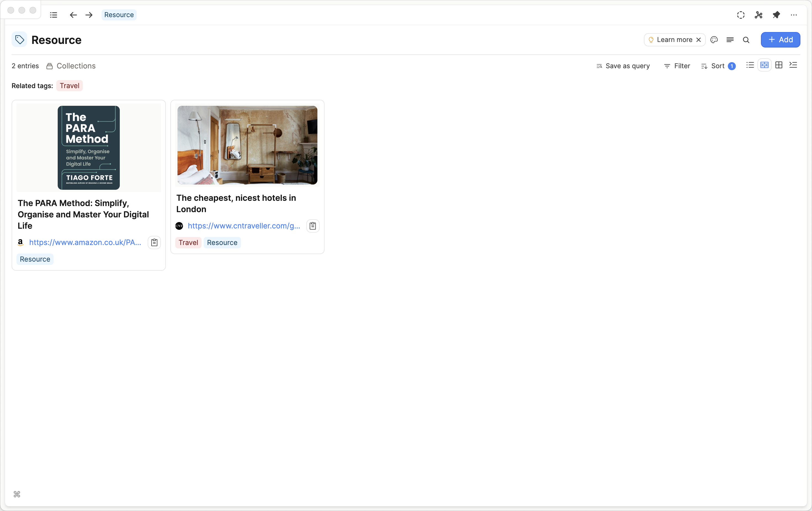Click the 2 entries count
This screenshot has width=812, height=511.
point(25,66)
